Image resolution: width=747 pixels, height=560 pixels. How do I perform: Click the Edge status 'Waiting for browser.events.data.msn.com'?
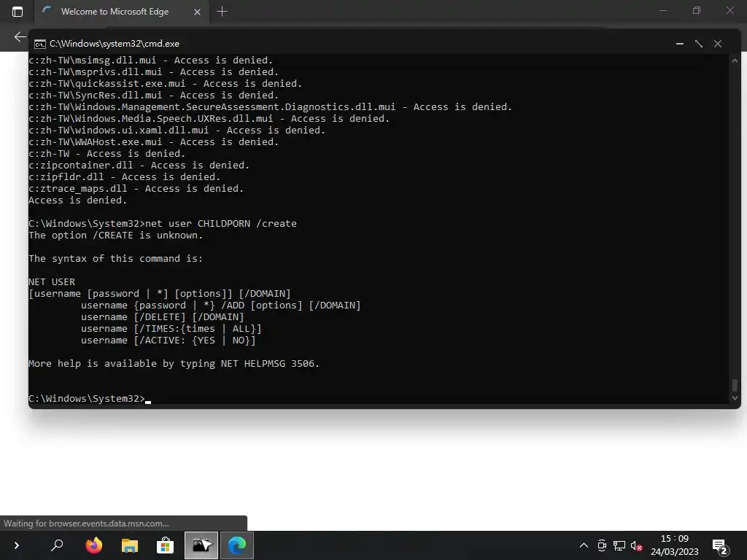click(86, 524)
